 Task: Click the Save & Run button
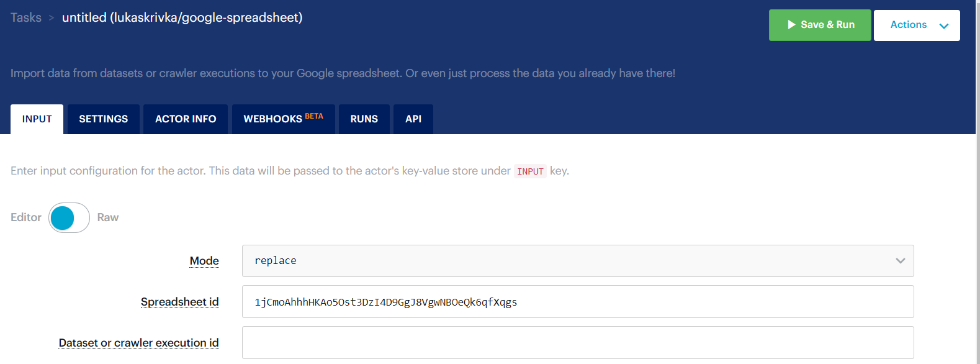820,25
